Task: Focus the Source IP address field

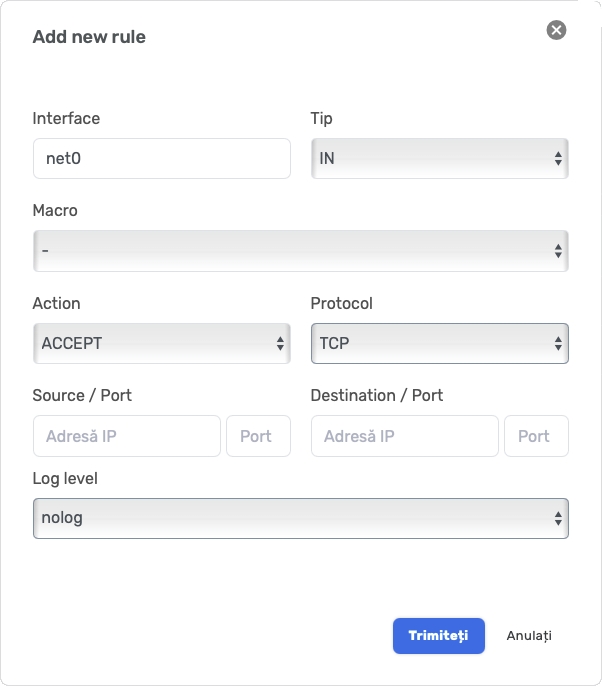Action: (x=126, y=436)
